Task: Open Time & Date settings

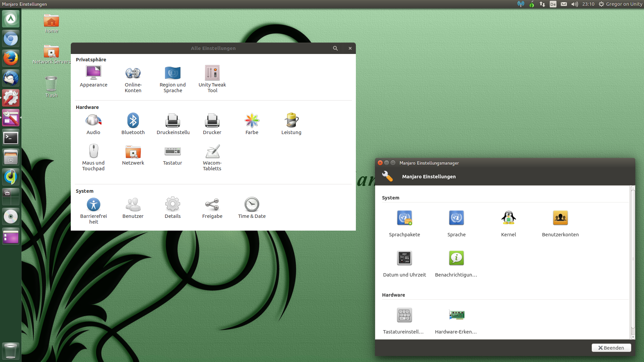Action: pos(252,207)
